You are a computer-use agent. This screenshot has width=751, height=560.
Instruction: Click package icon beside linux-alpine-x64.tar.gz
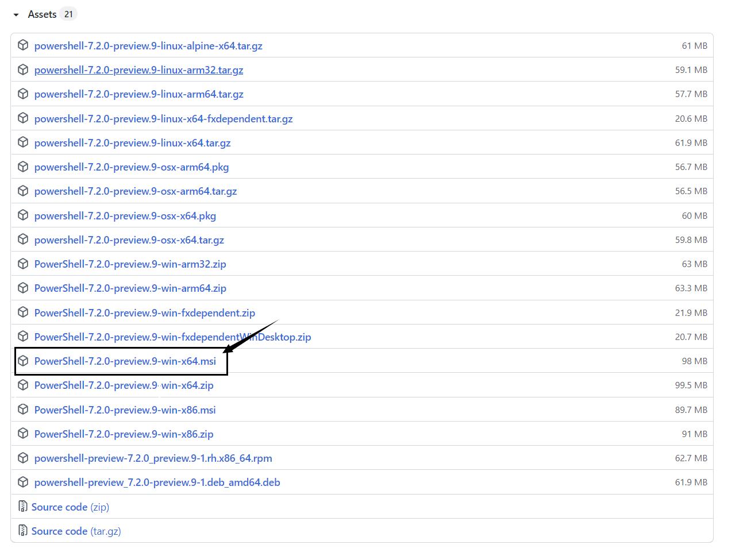coord(23,45)
